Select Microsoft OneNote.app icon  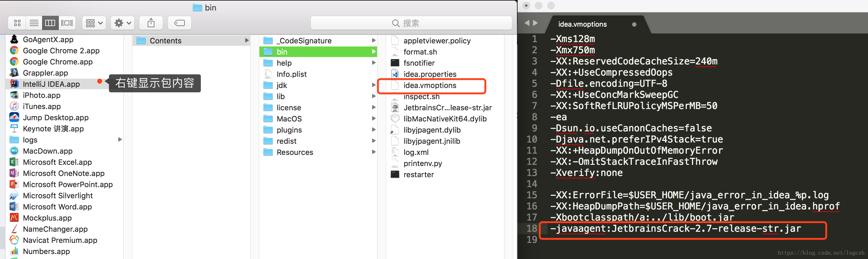pyautogui.click(x=14, y=173)
